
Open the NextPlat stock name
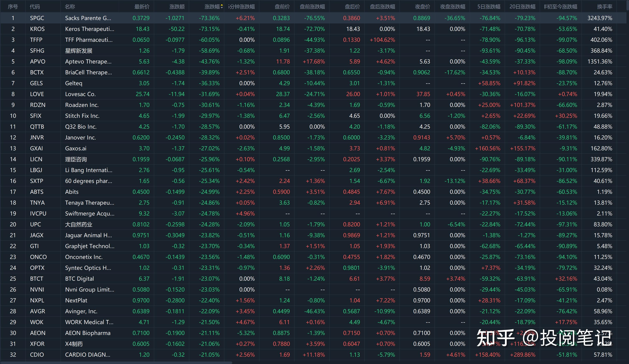click(x=76, y=300)
